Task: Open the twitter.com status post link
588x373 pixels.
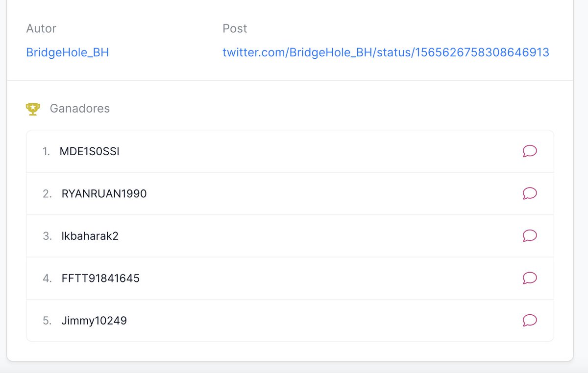Action: point(386,52)
